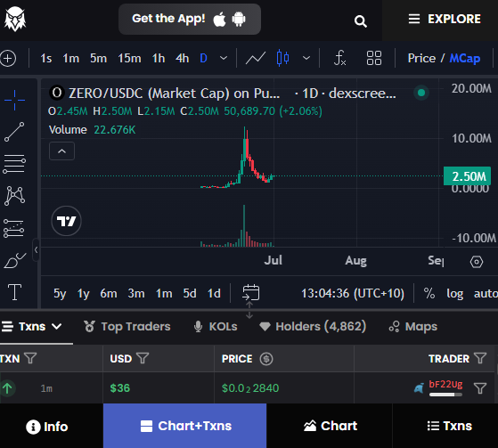Open the chart layout grid icon
The image size is (498, 448).
[374, 58]
